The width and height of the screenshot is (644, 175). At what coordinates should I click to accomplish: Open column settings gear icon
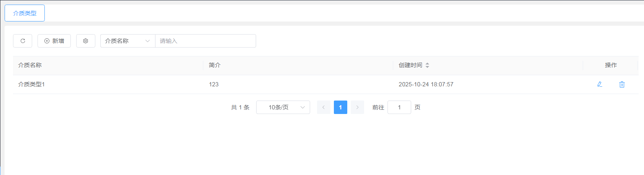click(x=86, y=41)
